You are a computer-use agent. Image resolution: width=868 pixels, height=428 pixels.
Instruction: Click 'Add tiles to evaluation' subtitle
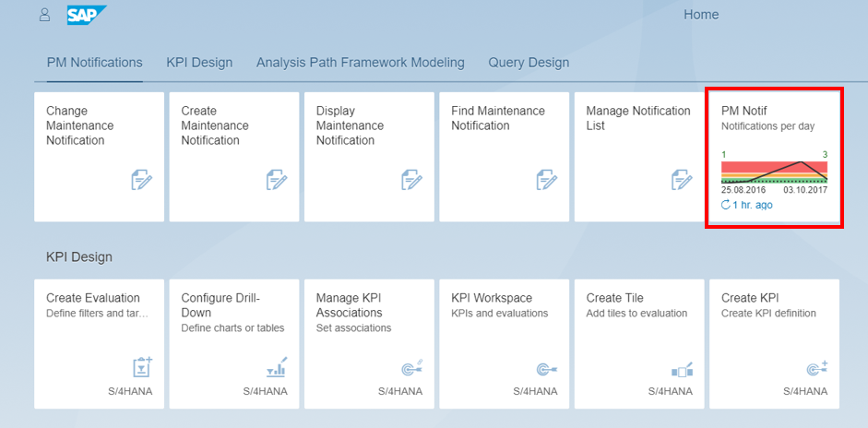click(x=636, y=314)
